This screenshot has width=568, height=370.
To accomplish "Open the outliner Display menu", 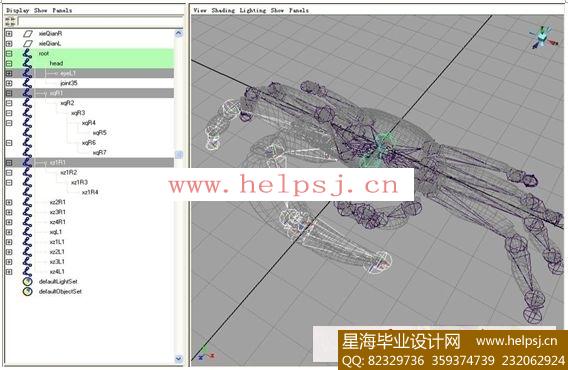I will click(17, 10).
